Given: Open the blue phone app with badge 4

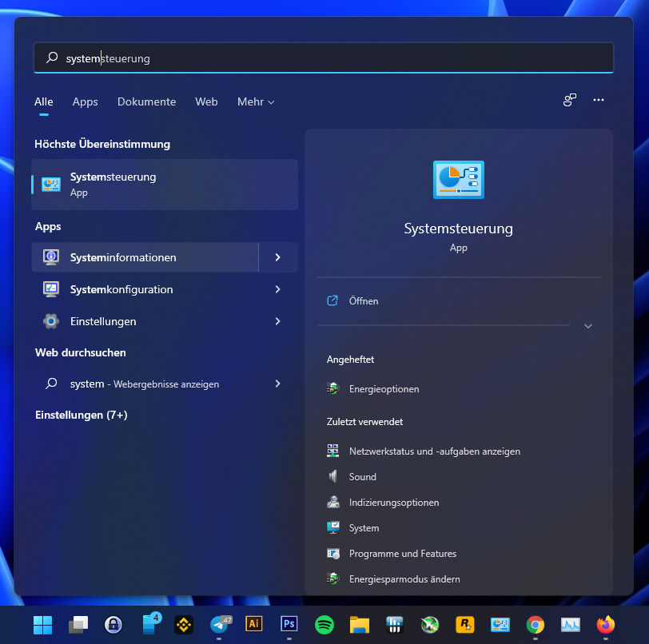Looking at the screenshot, I should pyautogui.click(x=150, y=624).
